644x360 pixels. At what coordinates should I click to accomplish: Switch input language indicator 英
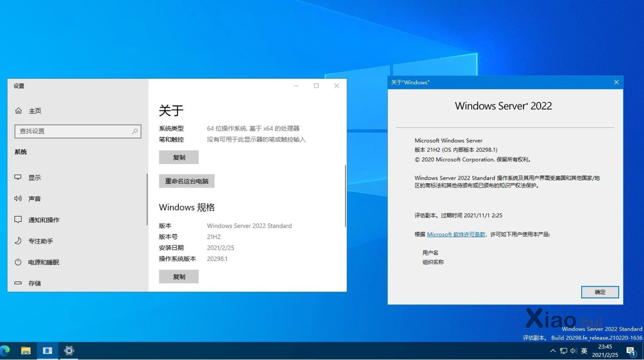coord(584,351)
